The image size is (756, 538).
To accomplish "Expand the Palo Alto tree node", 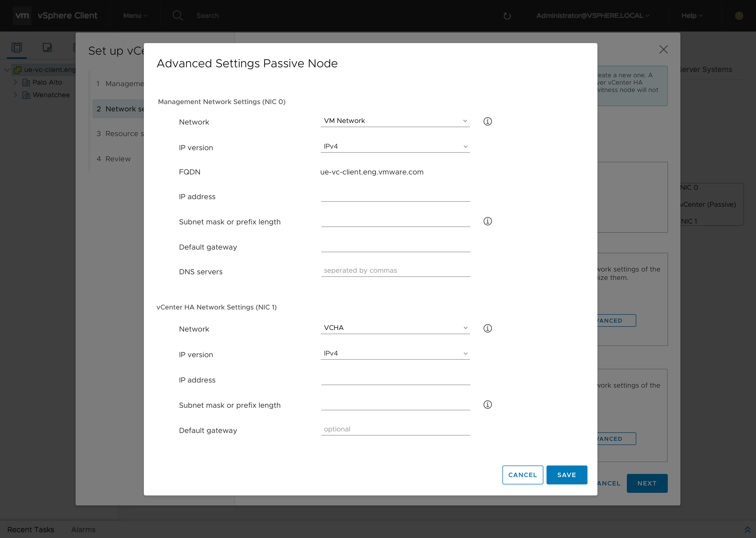I will (x=15, y=82).
